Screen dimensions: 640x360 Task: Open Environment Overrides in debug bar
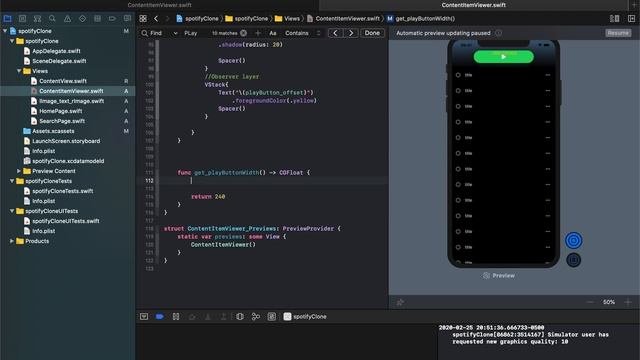tap(272, 316)
